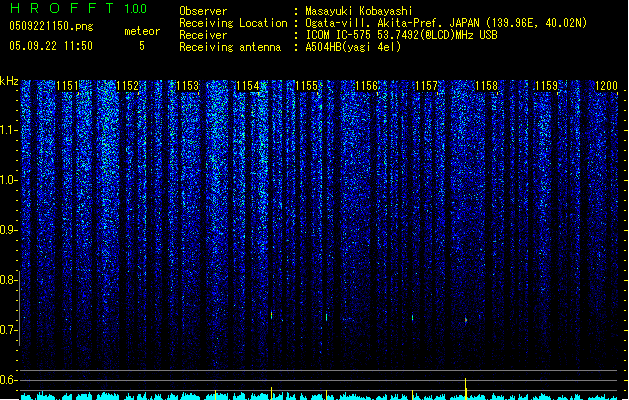
Task: Click the 'Receiving antenna' label
Action: point(230,47)
